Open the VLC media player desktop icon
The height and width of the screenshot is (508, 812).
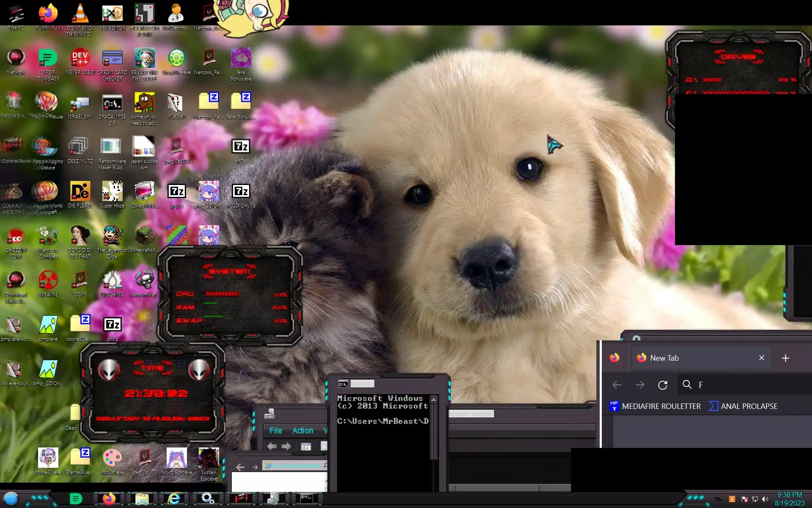pyautogui.click(x=80, y=15)
